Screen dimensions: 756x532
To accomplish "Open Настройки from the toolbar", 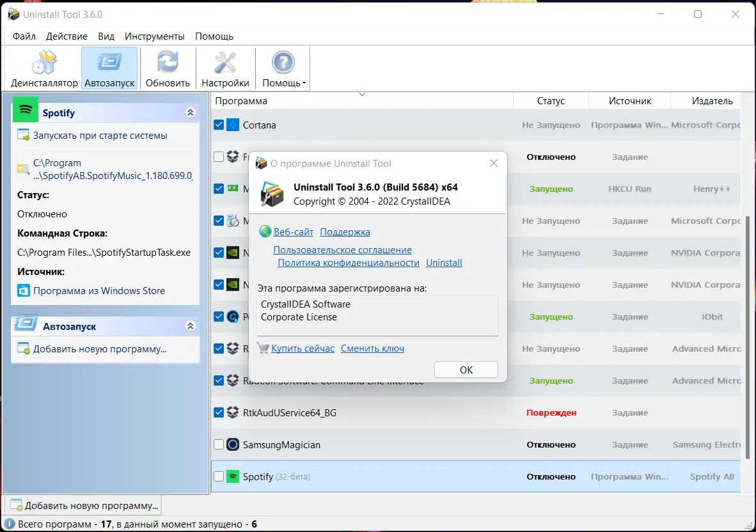I will 225,68.
